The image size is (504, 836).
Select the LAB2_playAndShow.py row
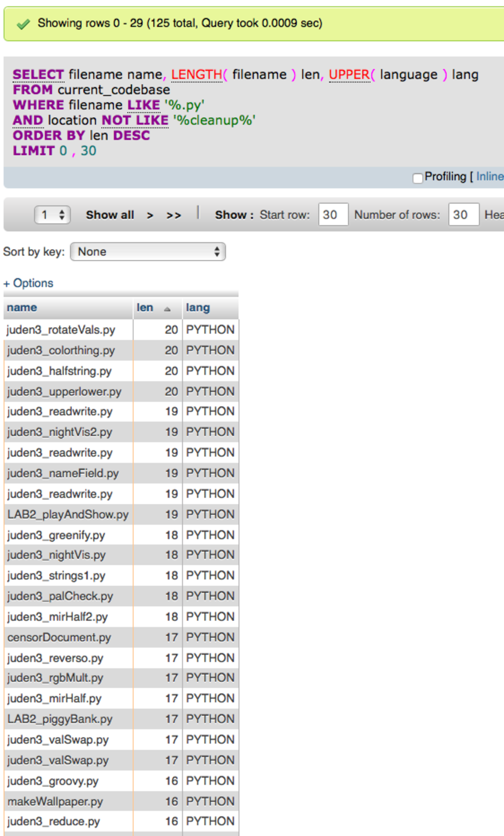click(68, 514)
